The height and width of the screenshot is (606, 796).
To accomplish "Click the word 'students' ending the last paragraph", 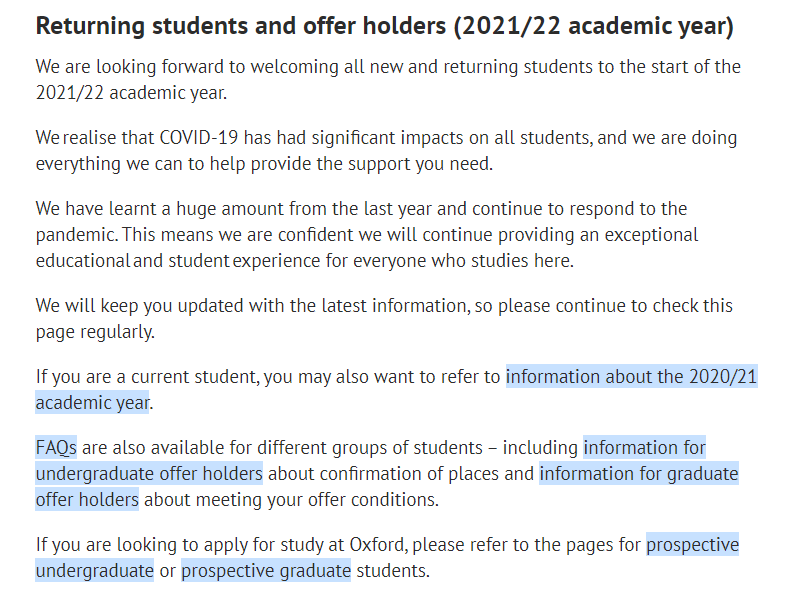I will pyautogui.click(x=393, y=570).
